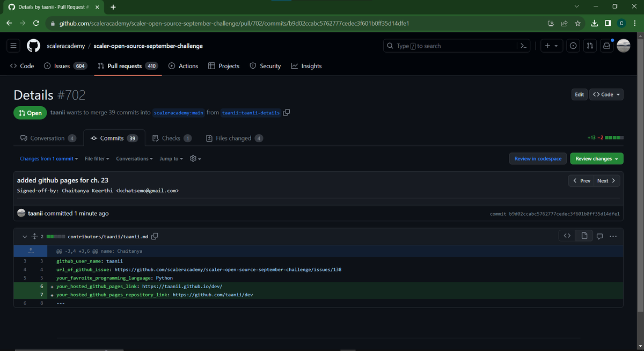Open scaler-open-source-september-challenge repository link
644x351 pixels.
(x=148, y=46)
